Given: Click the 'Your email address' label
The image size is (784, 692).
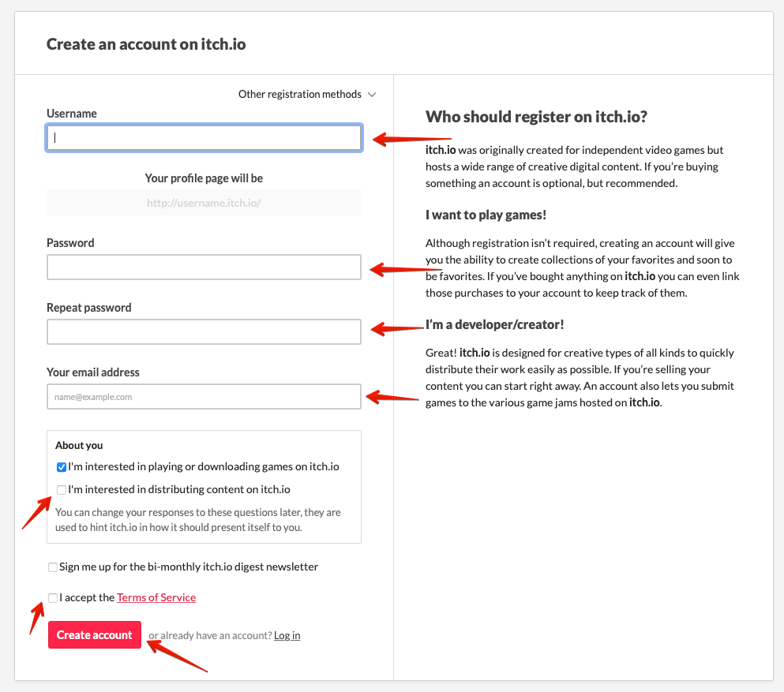Looking at the screenshot, I should (x=93, y=372).
